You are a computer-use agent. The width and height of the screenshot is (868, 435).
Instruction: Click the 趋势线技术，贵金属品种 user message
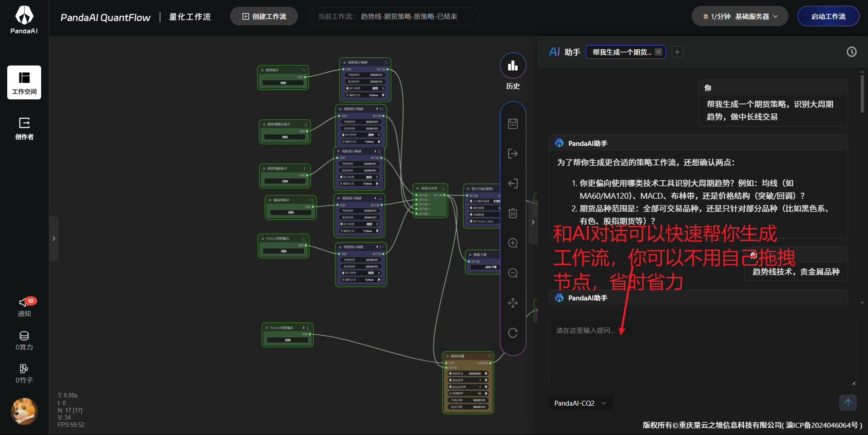[x=796, y=271]
